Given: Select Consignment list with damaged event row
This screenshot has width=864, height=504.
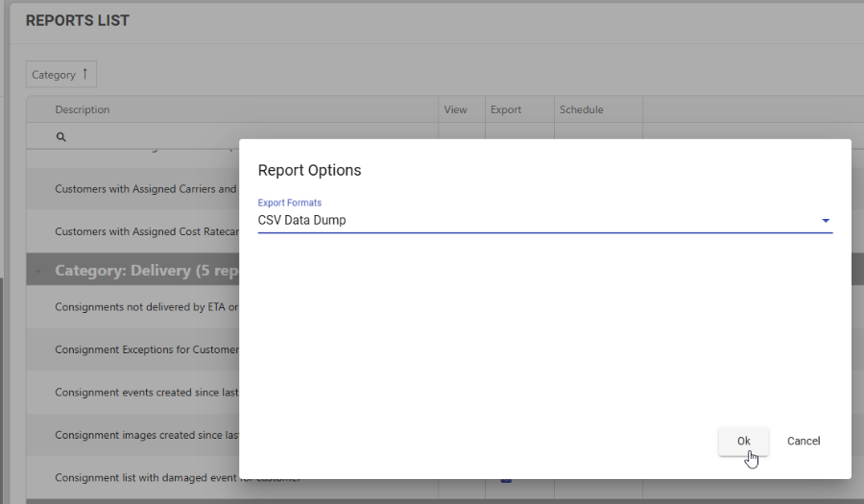Looking at the screenshot, I should pyautogui.click(x=144, y=478).
